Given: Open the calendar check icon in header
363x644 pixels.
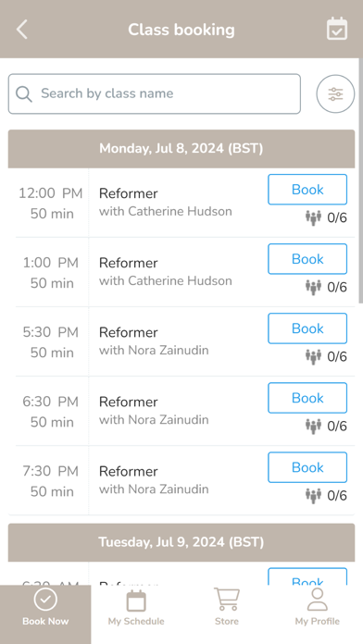Looking at the screenshot, I should pos(337,30).
